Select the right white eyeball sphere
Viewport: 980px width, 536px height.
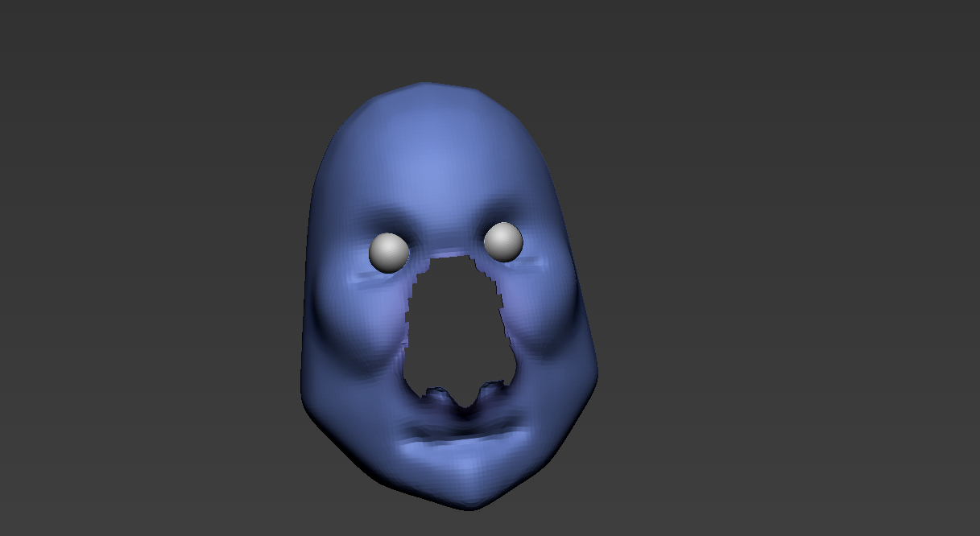click(504, 241)
